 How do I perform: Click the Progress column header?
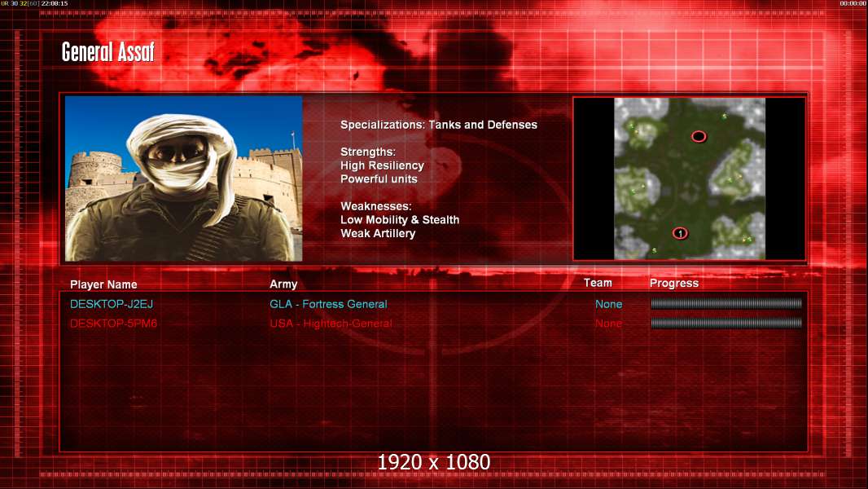674,284
